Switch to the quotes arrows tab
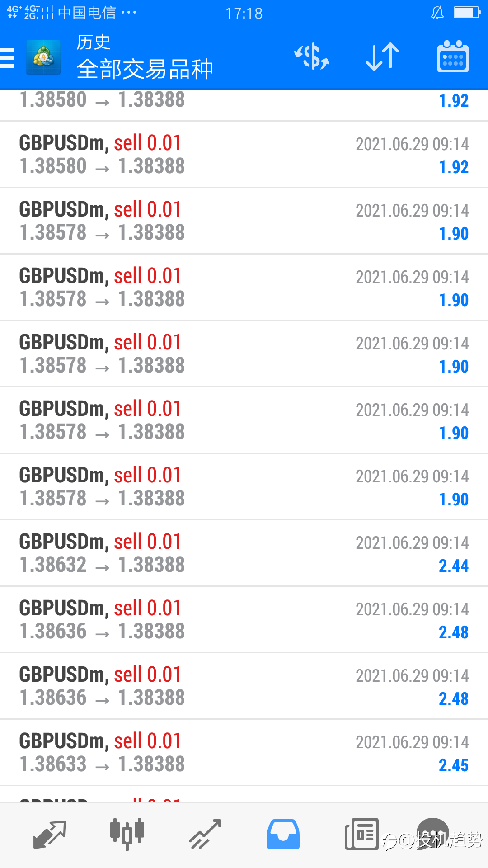 [50, 834]
